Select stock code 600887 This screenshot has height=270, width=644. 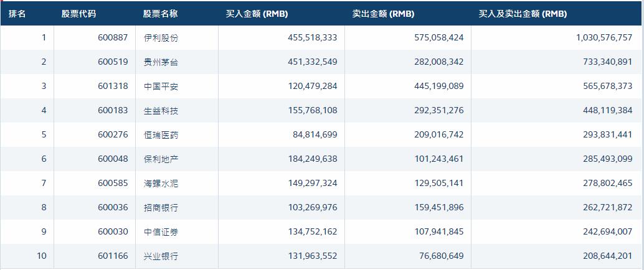click(x=113, y=38)
